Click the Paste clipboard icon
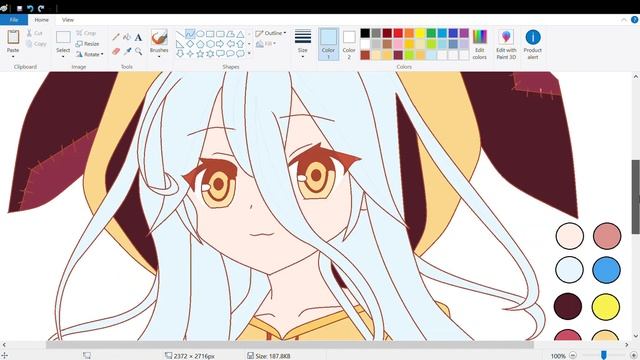 point(13,37)
